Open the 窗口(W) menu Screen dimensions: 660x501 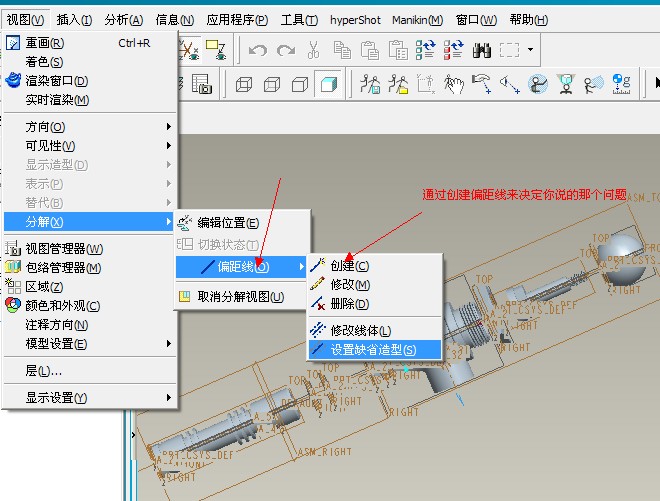[x=476, y=20]
